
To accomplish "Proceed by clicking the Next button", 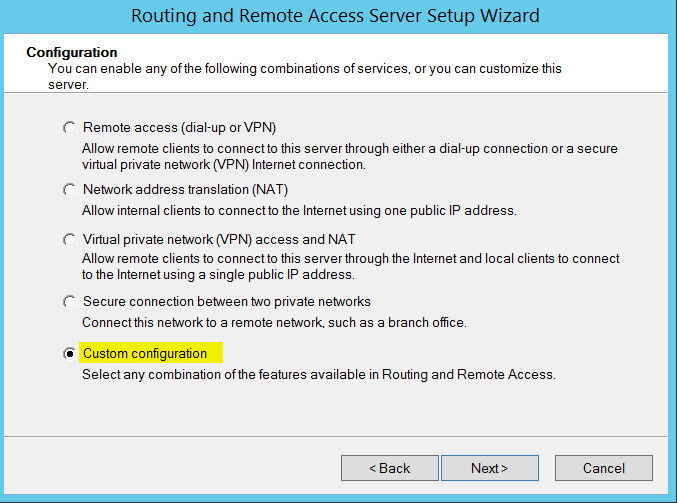I will point(490,468).
